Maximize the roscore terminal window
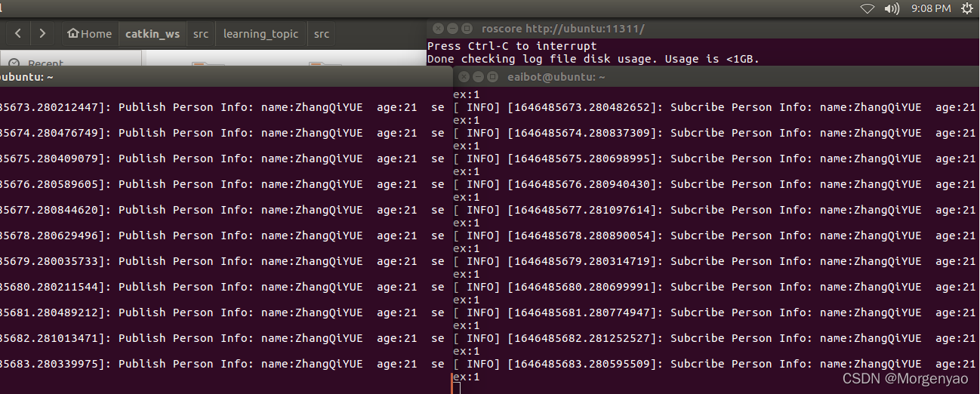This screenshot has height=394, width=980. coord(467,29)
